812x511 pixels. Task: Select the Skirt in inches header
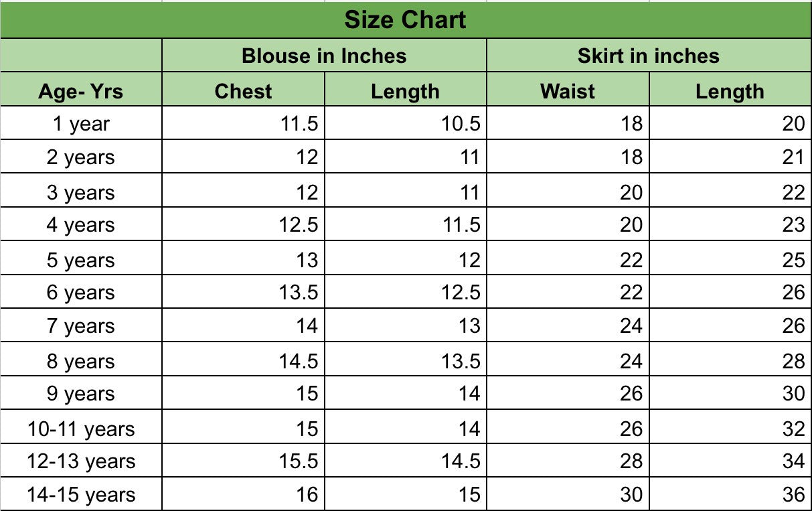click(x=648, y=56)
